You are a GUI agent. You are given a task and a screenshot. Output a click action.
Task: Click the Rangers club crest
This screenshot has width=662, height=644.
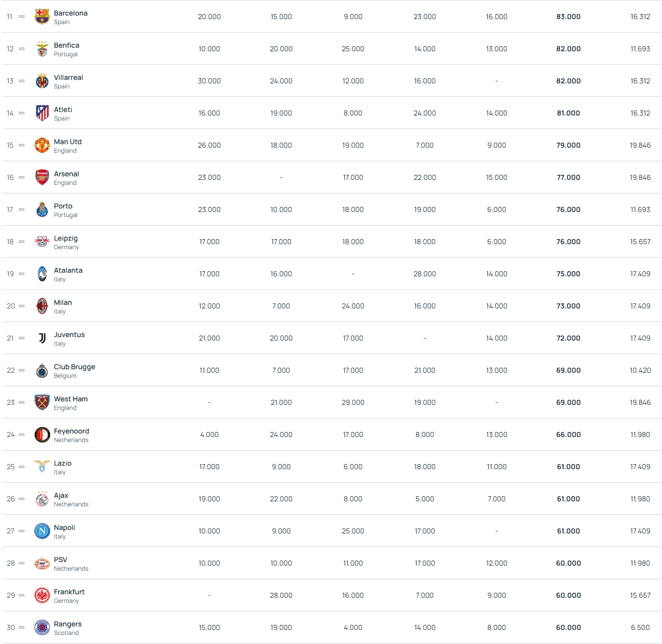pos(42,627)
